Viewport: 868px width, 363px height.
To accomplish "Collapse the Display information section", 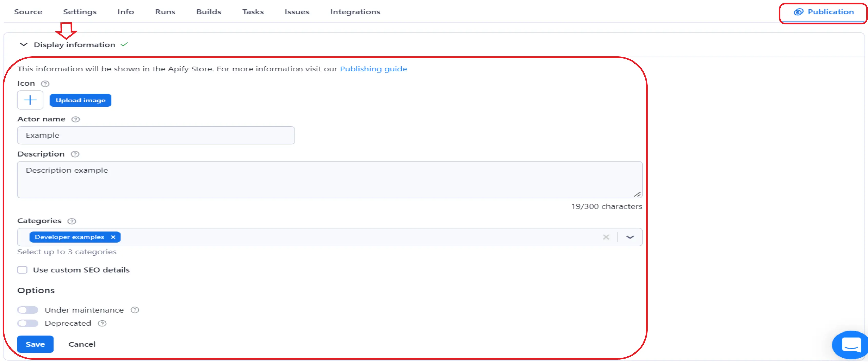I will pos(23,45).
